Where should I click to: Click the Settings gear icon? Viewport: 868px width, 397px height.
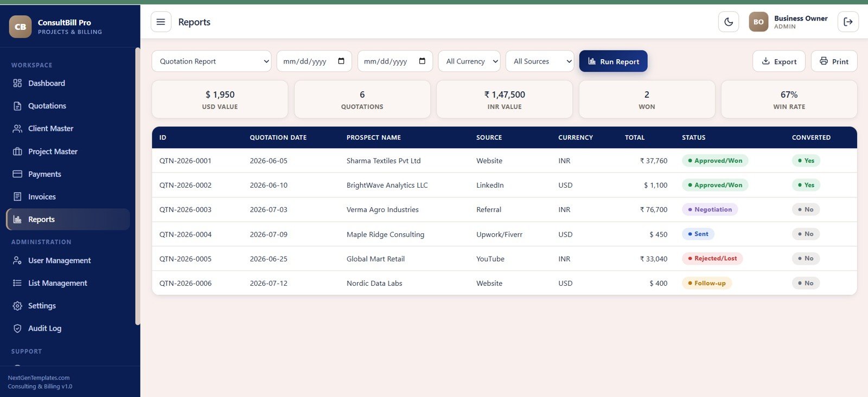point(17,306)
